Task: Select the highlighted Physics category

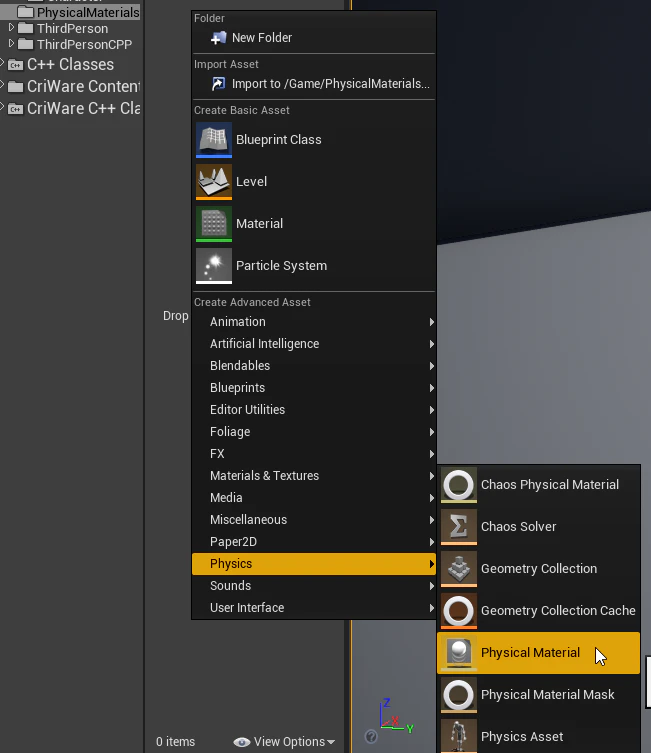Action: pos(313,564)
